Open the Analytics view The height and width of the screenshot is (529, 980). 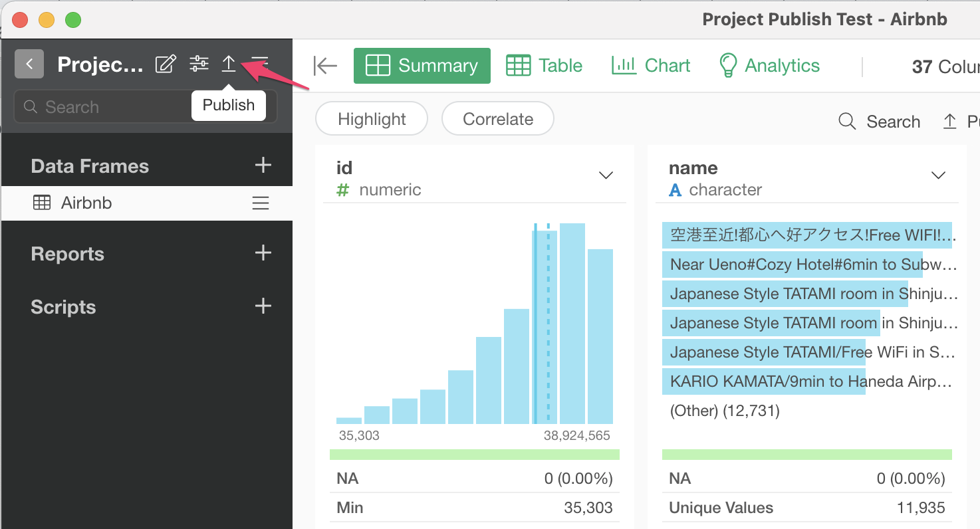click(x=770, y=66)
